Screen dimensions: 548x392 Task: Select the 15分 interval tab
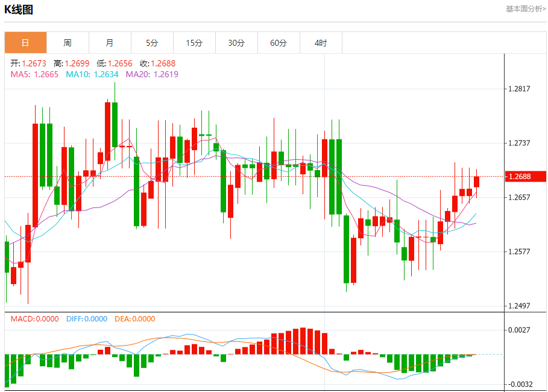194,43
